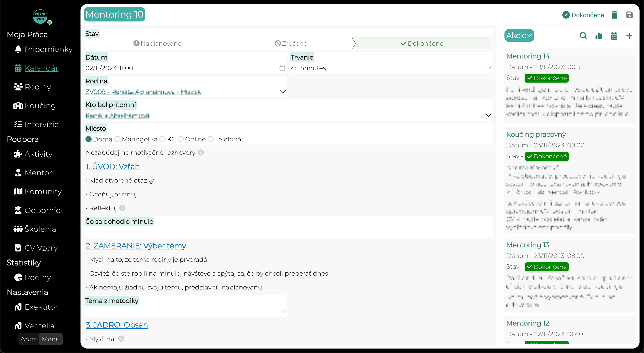Add new action with plus icon
The width and height of the screenshot is (644, 353).
pyautogui.click(x=629, y=36)
